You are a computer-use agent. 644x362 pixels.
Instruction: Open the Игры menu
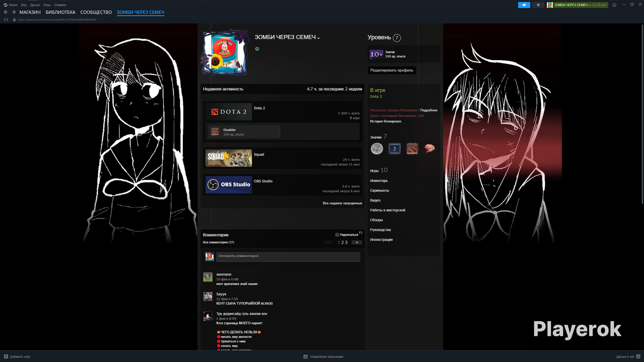pos(47,5)
